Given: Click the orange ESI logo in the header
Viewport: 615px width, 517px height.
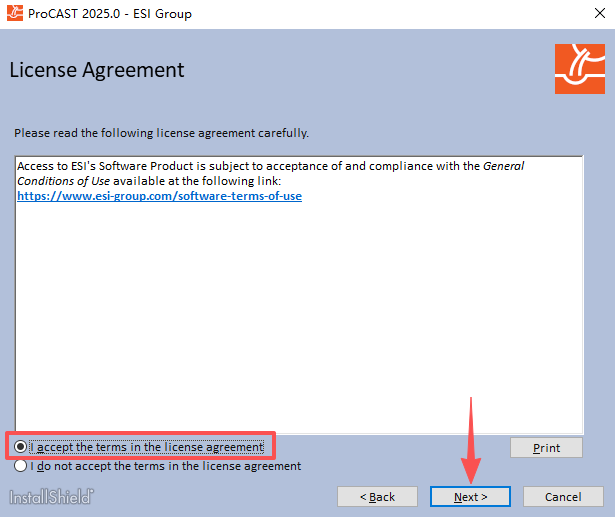Looking at the screenshot, I should 579,69.
